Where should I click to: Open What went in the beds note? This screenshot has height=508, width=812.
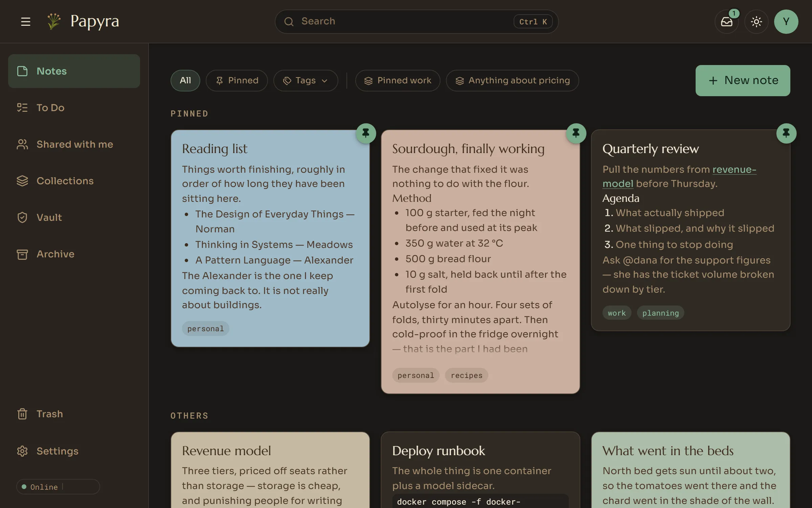(x=668, y=451)
